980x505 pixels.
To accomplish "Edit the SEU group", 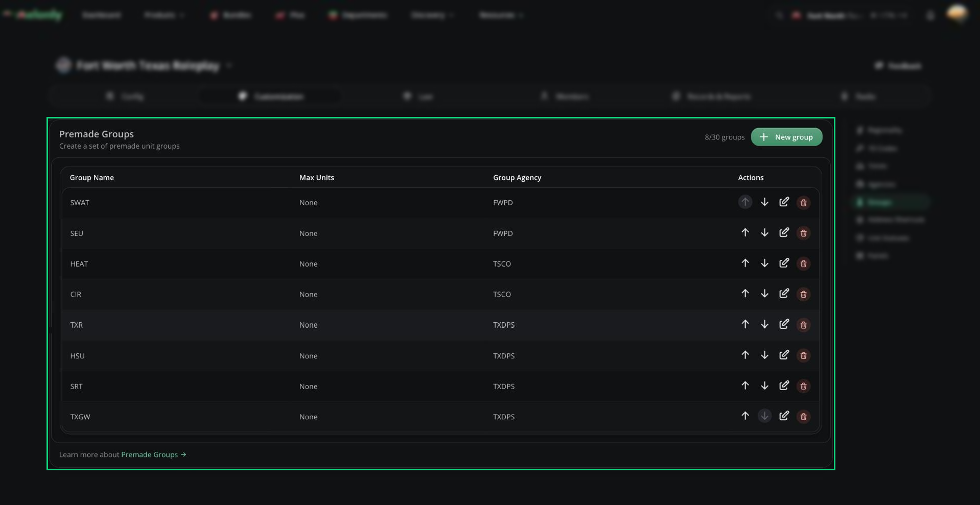I will click(x=784, y=233).
